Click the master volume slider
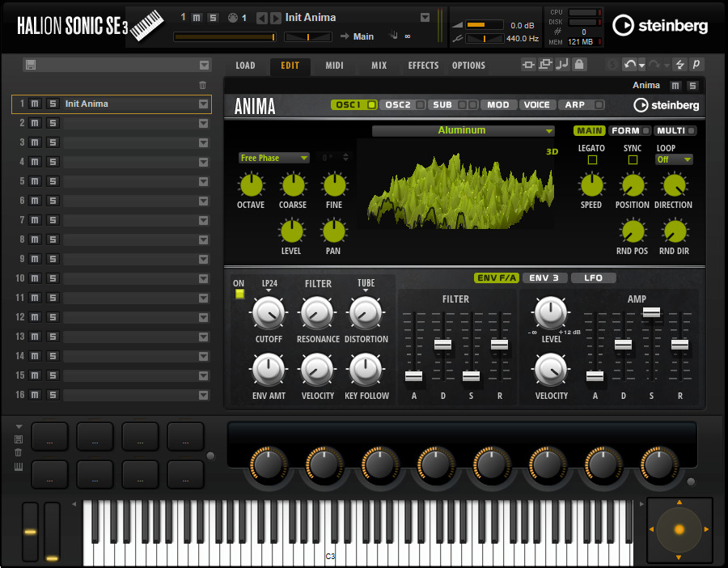This screenshot has width=728, height=568. point(485,24)
